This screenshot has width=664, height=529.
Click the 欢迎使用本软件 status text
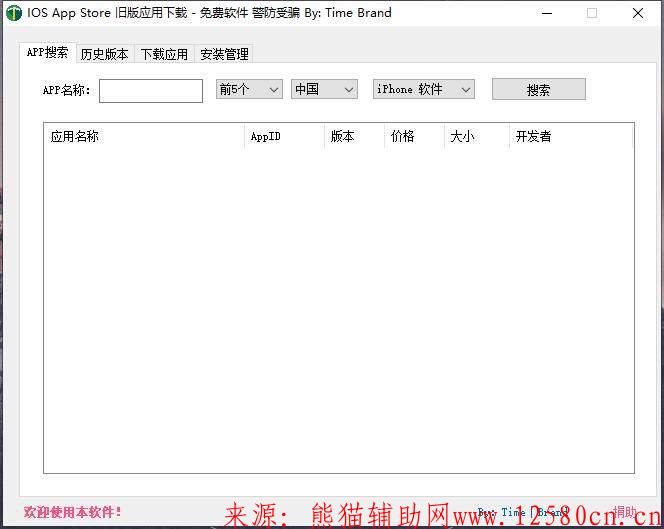72,512
